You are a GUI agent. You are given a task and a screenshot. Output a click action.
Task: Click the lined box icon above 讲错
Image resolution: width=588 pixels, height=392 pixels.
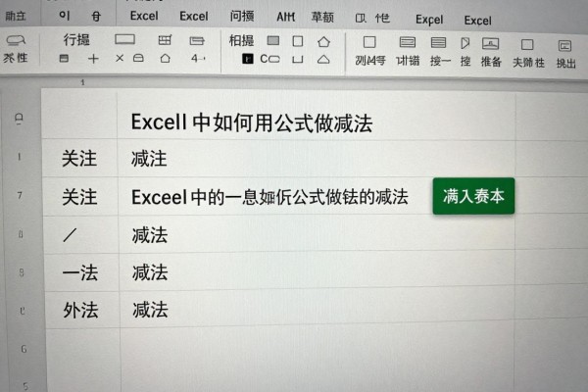click(x=408, y=42)
